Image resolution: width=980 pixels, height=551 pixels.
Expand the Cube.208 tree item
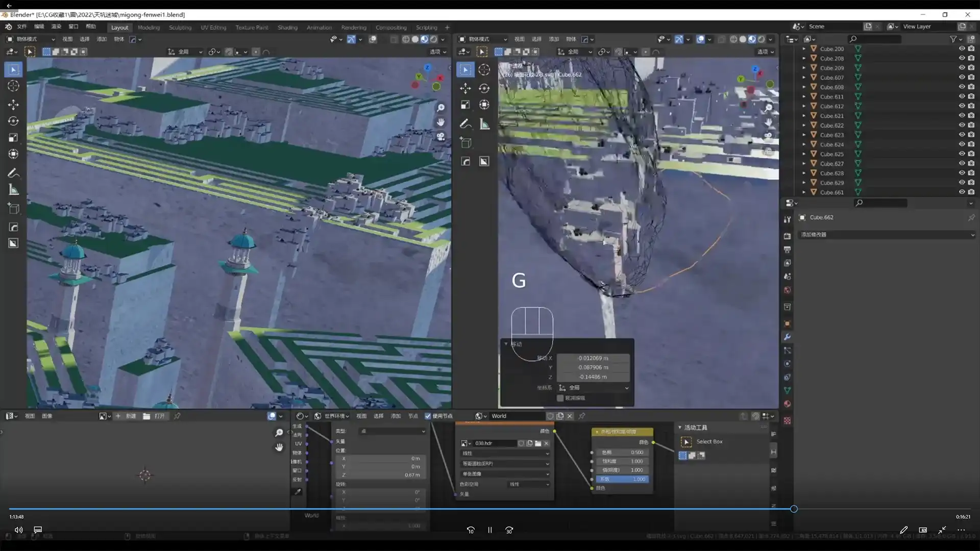(x=804, y=58)
